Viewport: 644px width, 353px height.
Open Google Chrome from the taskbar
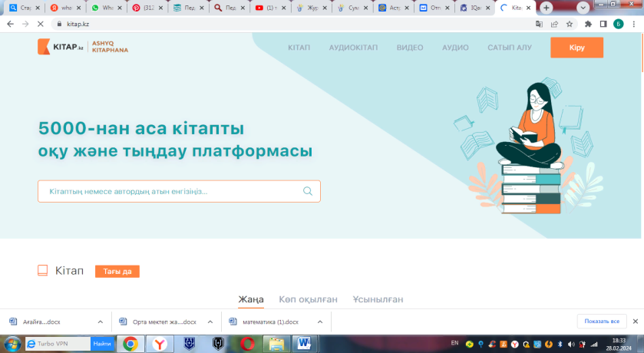[x=130, y=344]
